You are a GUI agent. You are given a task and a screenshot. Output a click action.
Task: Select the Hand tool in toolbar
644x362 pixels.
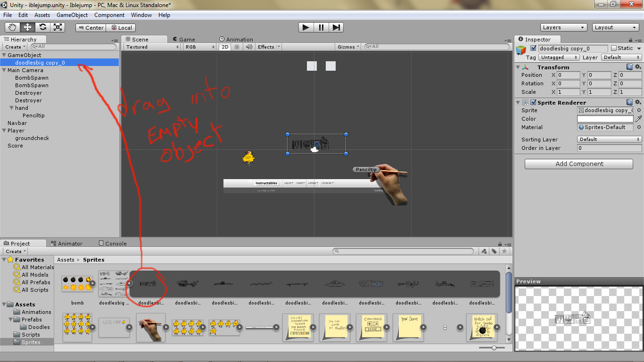13,27
